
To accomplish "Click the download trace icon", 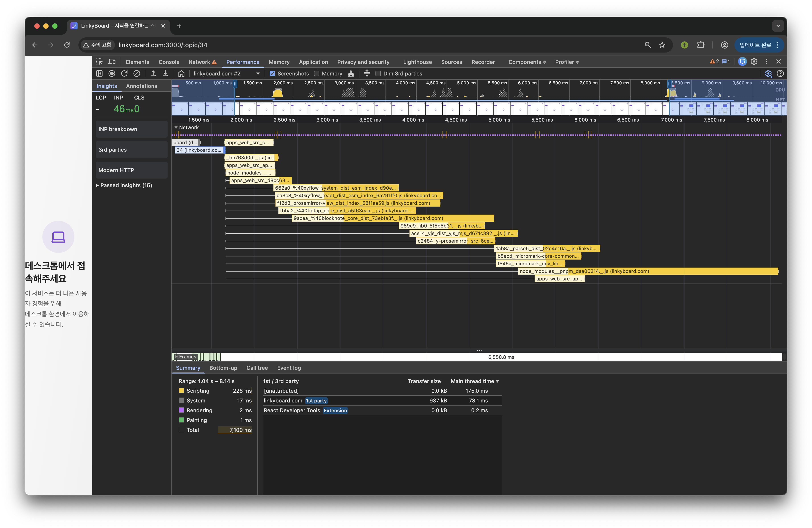I will point(165,74).
